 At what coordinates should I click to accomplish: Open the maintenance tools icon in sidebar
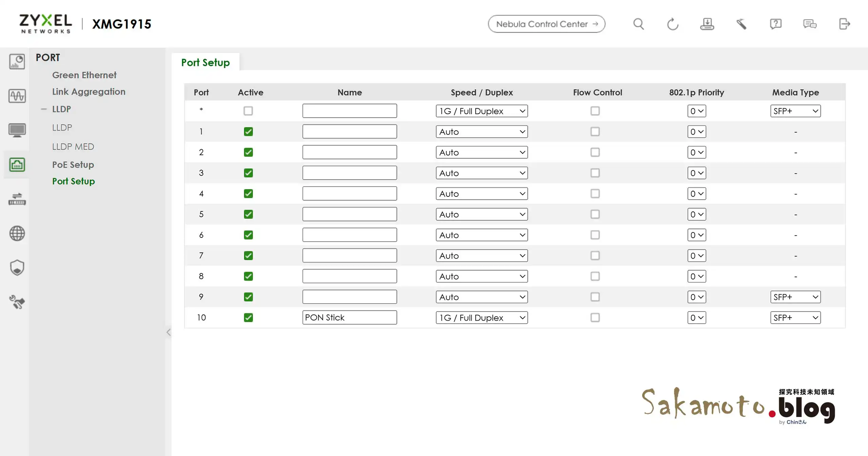(x=17, y=302)
